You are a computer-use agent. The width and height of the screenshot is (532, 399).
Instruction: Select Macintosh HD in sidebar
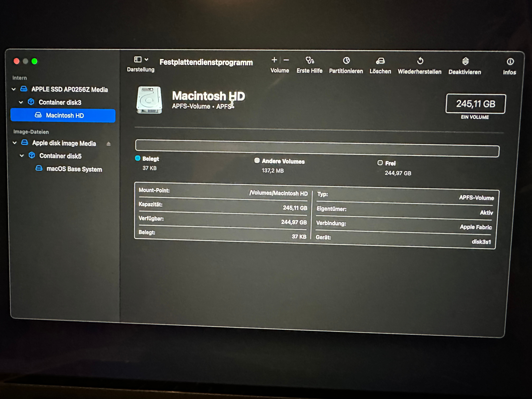coord(65,116)
